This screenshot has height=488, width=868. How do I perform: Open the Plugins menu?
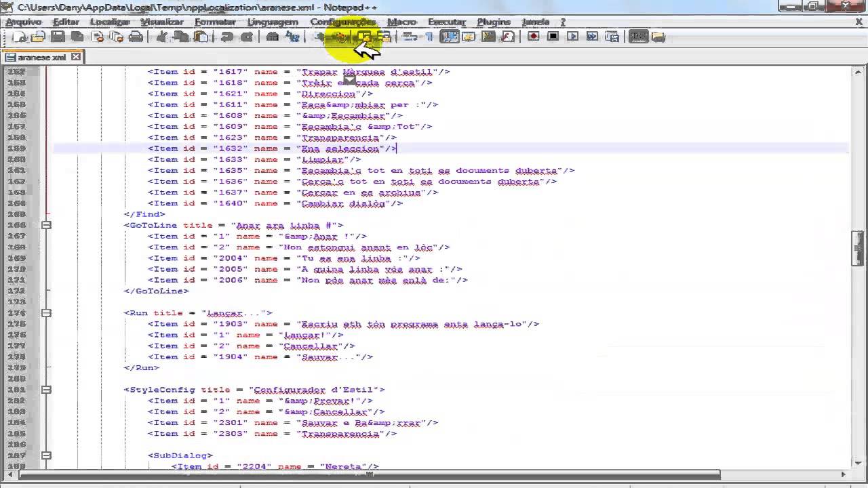494,22
